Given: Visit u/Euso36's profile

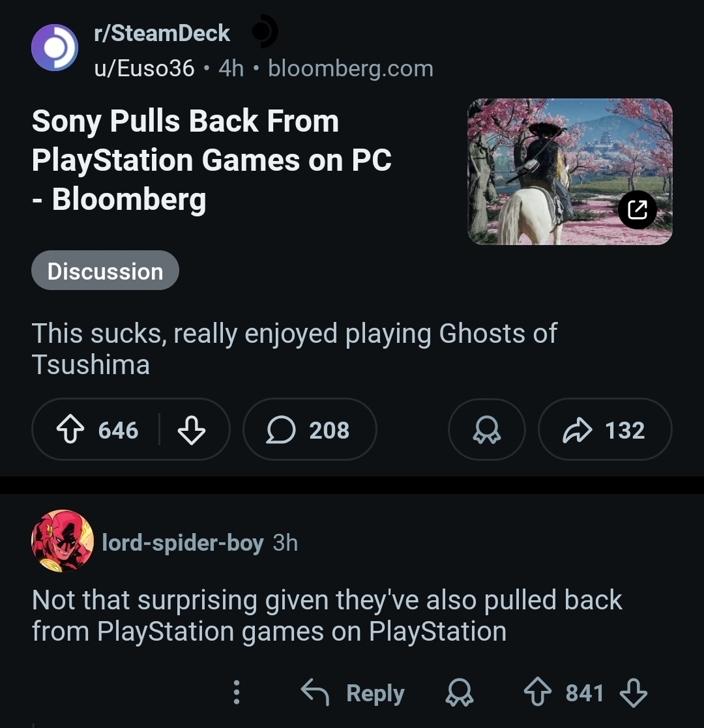Looking at the screenshot, I should (x=144, y=68).
